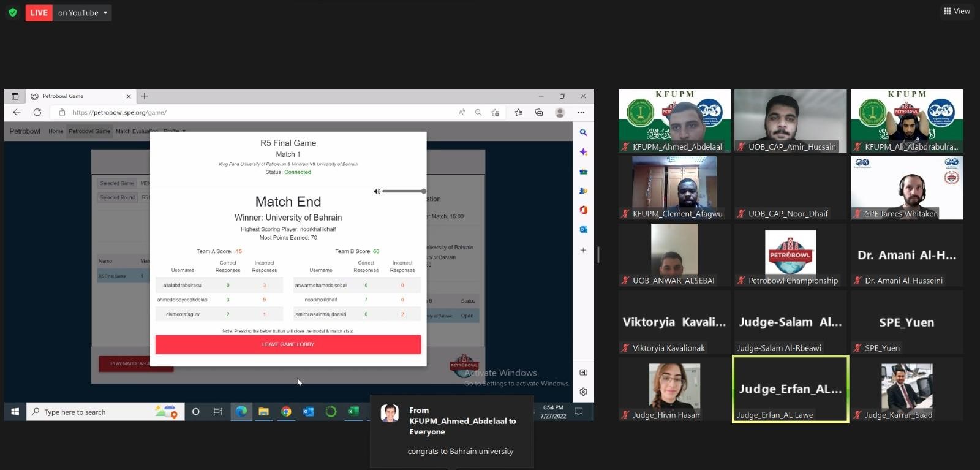Screen dimensions: 980x470
Task: Select UOB_CAP_Amir_Hussain video tile
Action: tap(791, 121)
